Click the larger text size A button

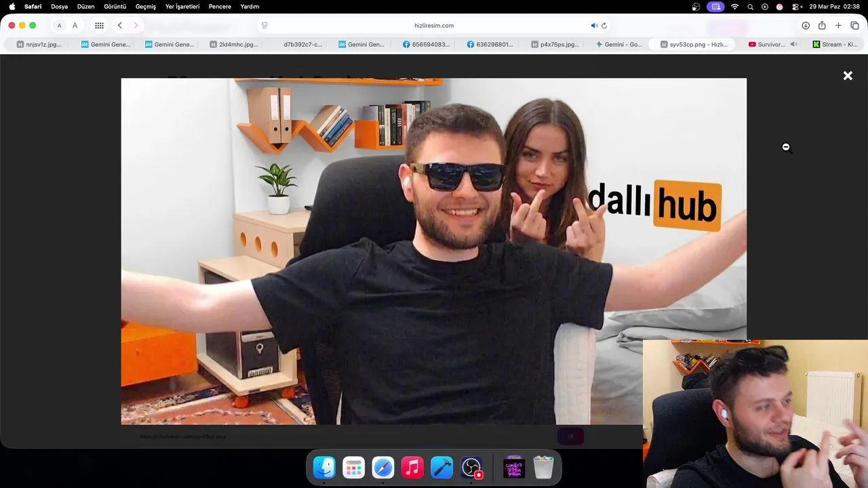(75, 26)
